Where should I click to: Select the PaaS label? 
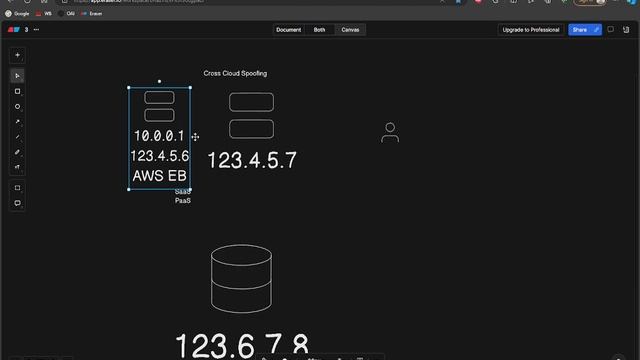(x=183, y=200)
